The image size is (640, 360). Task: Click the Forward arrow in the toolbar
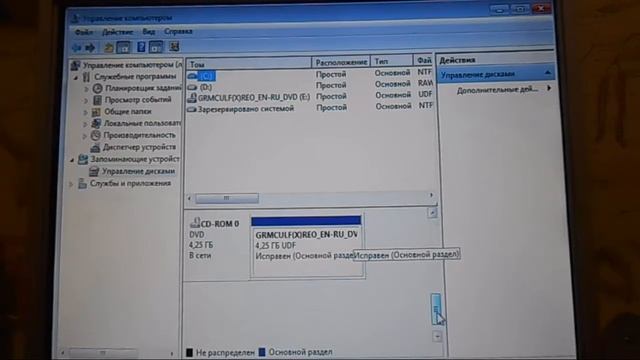(90, 48)
